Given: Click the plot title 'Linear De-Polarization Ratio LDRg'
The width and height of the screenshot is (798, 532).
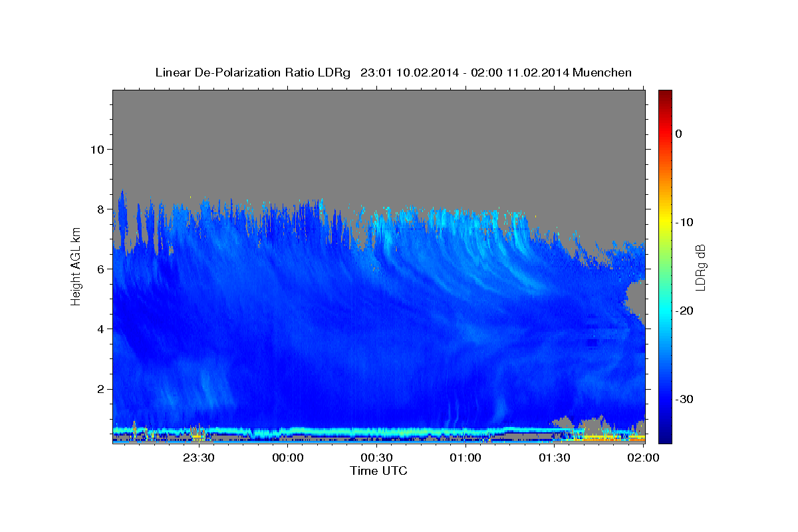Looking at the screenshot, I should (253, 72).
